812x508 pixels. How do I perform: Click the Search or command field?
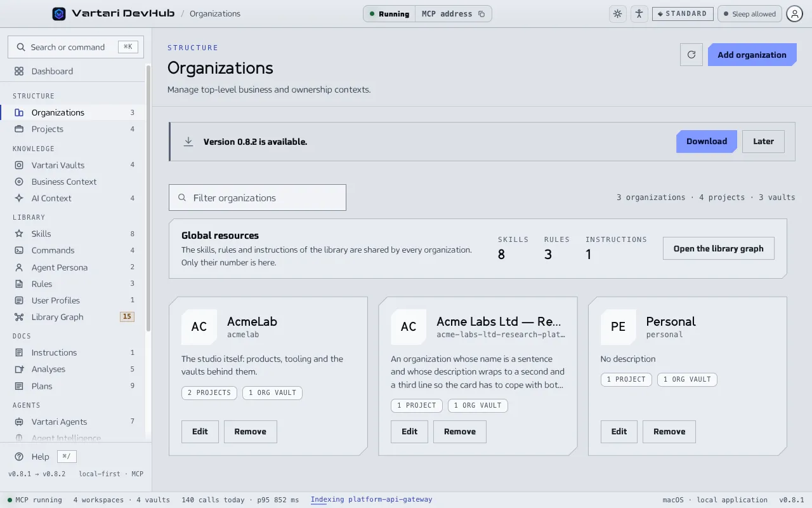coord(75,47)
